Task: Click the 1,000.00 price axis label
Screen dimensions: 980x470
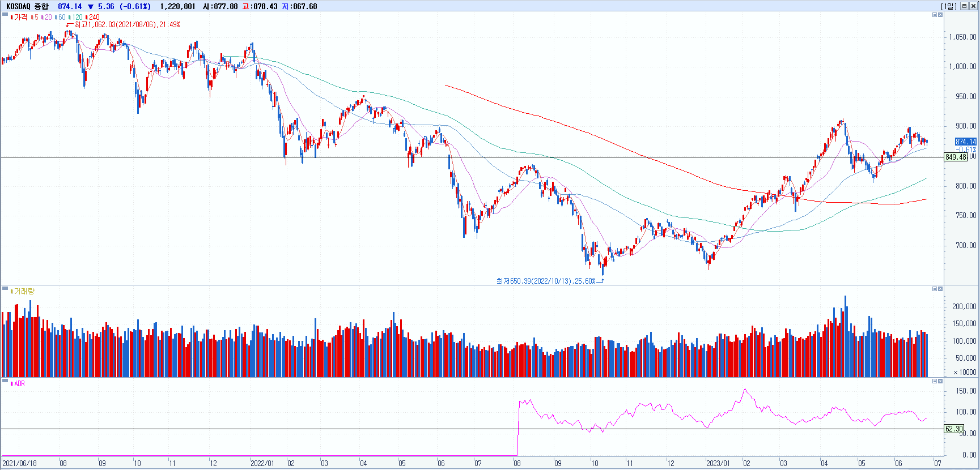Action: click(x=962, y=66)
